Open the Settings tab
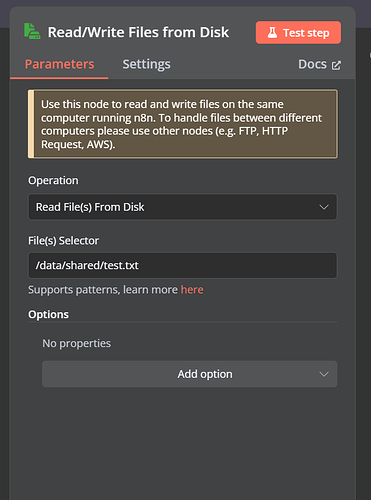Viewport: 371px width, 500px height. click(146, 64)
